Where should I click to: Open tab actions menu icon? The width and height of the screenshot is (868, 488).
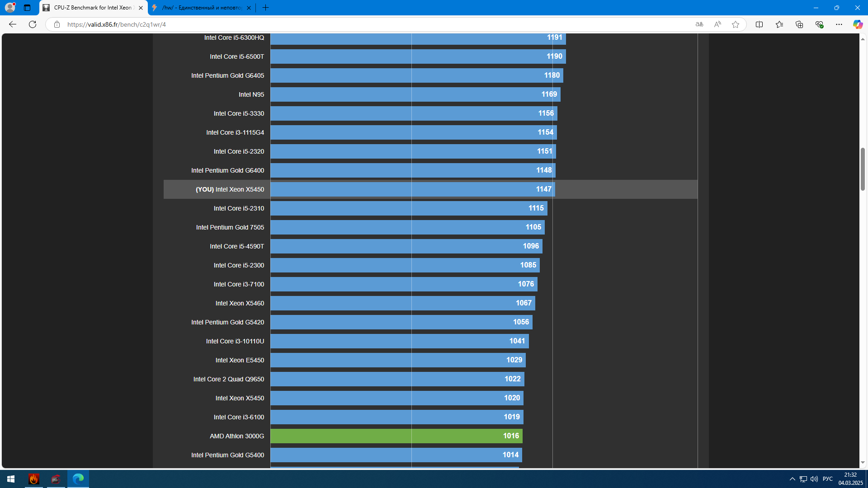pos(27,8)
